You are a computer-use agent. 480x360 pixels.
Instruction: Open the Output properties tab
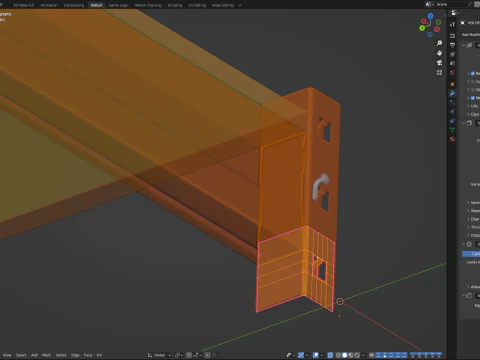pos(452,45)
